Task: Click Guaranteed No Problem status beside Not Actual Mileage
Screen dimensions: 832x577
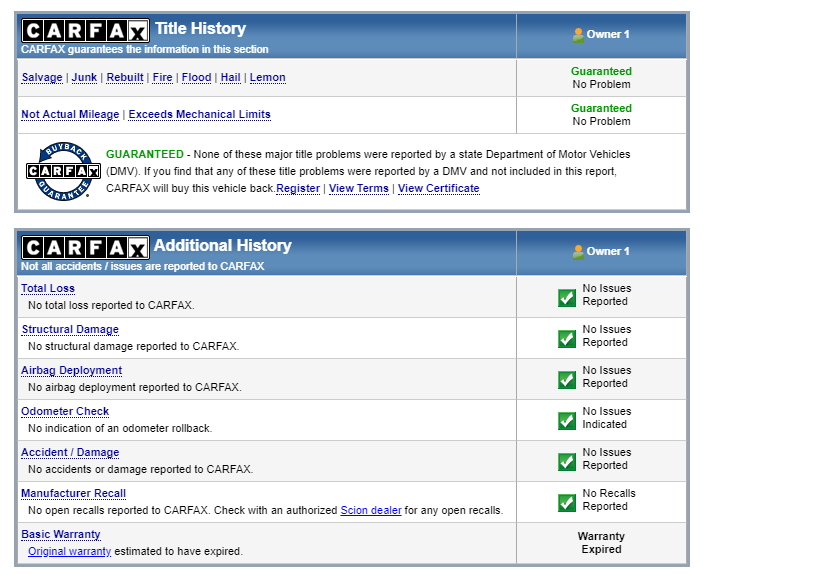Action: (601, 115)
